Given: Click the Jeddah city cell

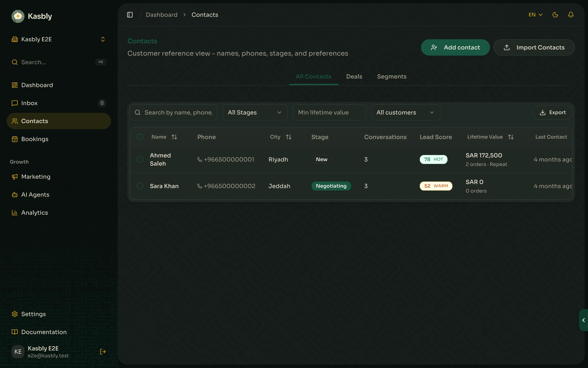Looking at the screenshot, I should [x=279, y=186].
